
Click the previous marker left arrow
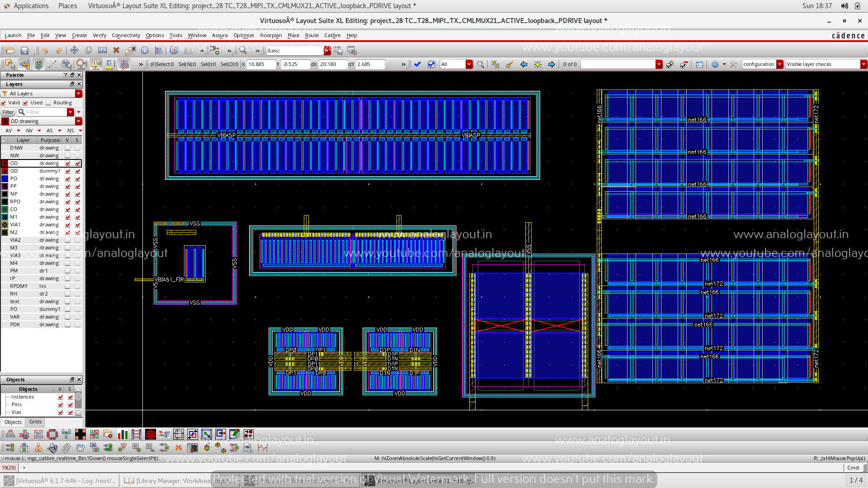tap(524, 64)
